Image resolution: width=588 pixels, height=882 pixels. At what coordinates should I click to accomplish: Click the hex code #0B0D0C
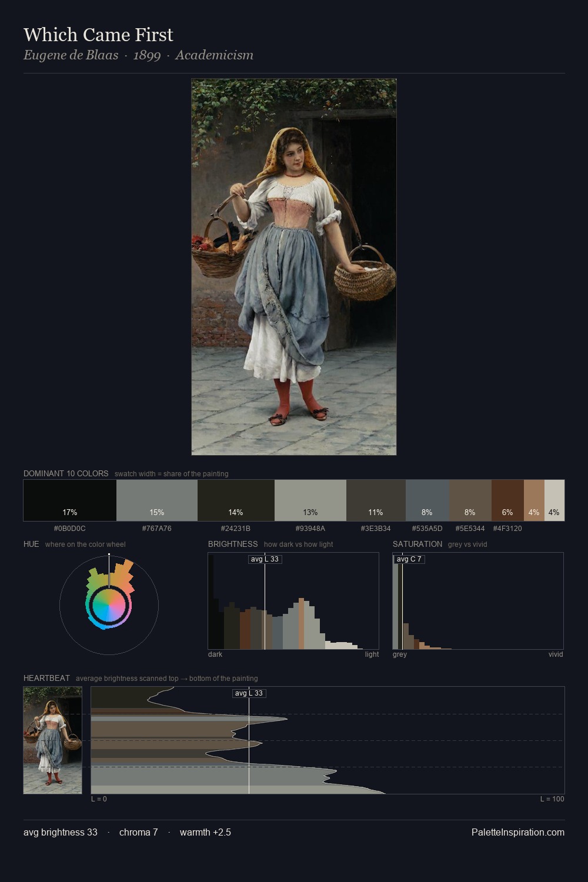coord(70,529)
